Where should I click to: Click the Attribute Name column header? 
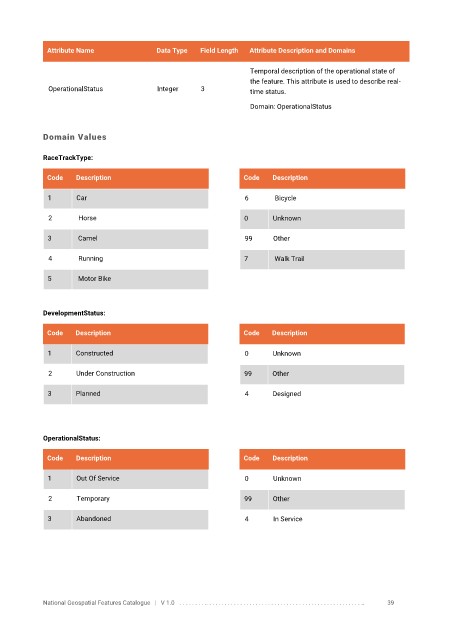point(70,51)
